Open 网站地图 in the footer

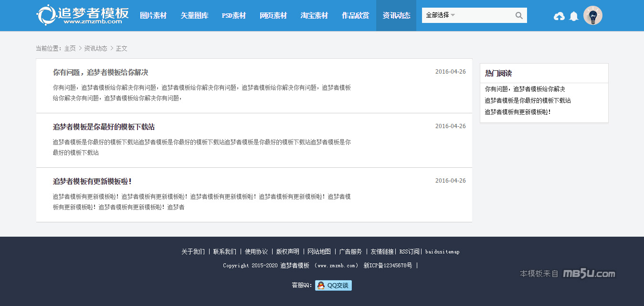(319, 251)
